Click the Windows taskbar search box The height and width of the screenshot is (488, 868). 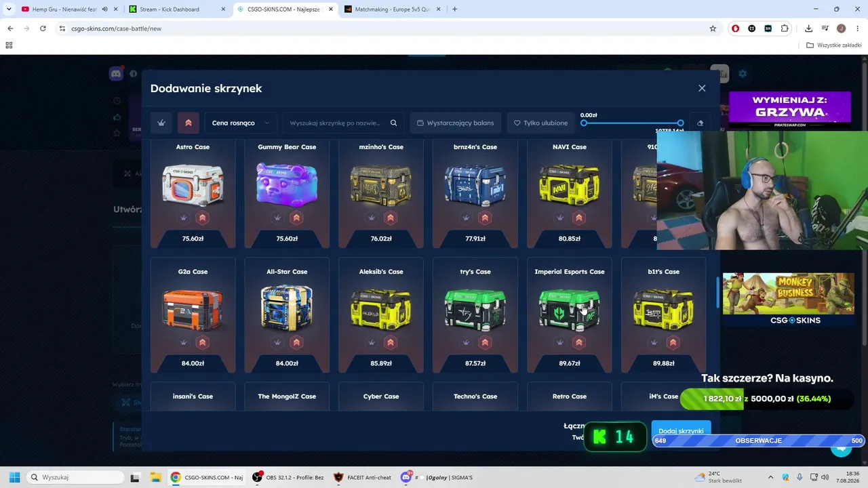[77, 477]
